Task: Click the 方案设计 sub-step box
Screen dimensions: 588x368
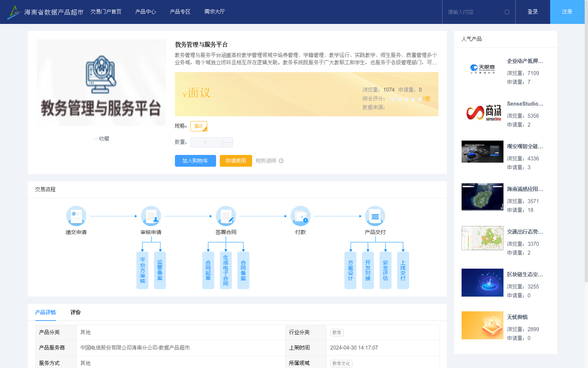Action: tap(350, 270)
